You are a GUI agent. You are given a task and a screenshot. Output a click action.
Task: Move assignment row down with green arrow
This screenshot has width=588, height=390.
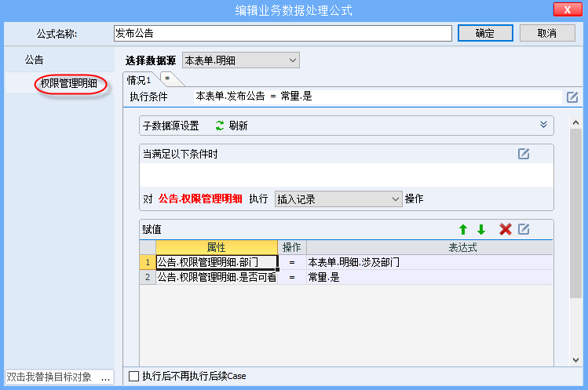481,229
